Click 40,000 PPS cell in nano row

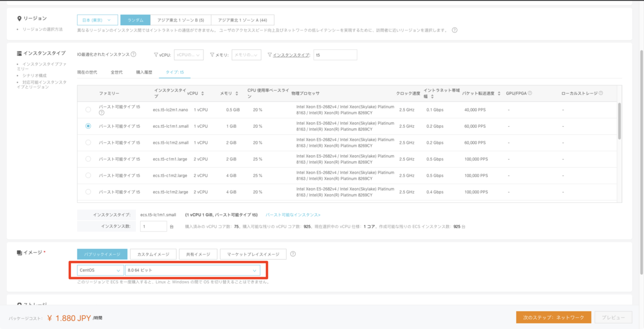coord(474,110)
